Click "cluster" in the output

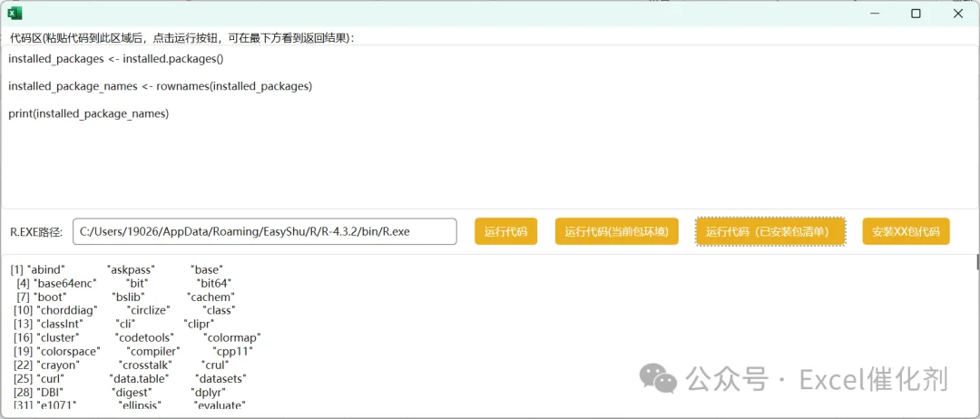tap(57, 337)
